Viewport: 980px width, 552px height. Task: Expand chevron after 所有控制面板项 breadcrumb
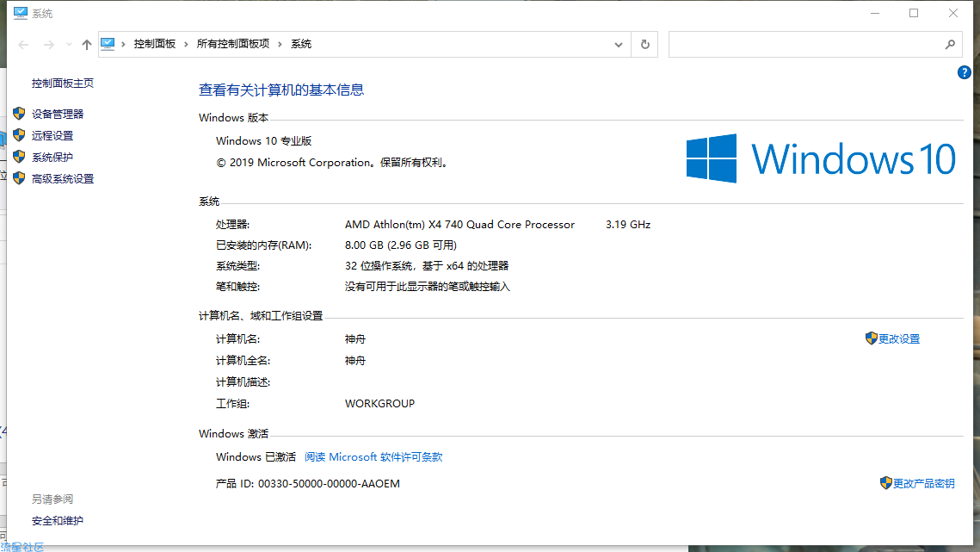tap(280, 44)
